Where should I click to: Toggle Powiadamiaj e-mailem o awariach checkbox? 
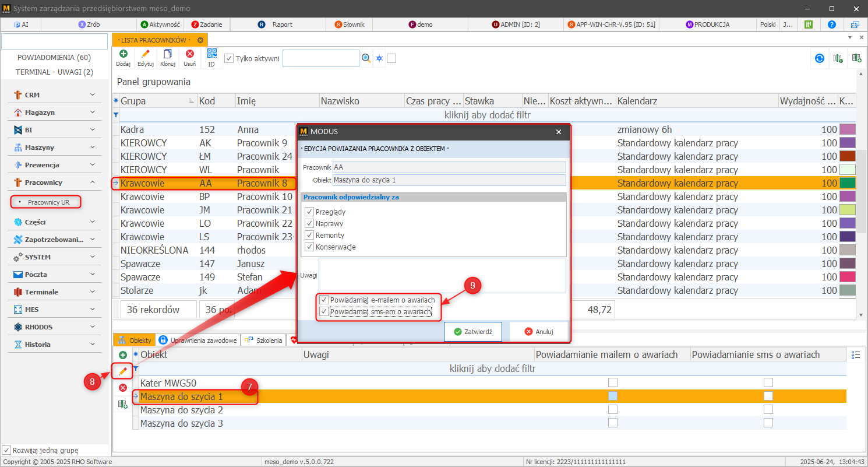[x=324, y=300]
